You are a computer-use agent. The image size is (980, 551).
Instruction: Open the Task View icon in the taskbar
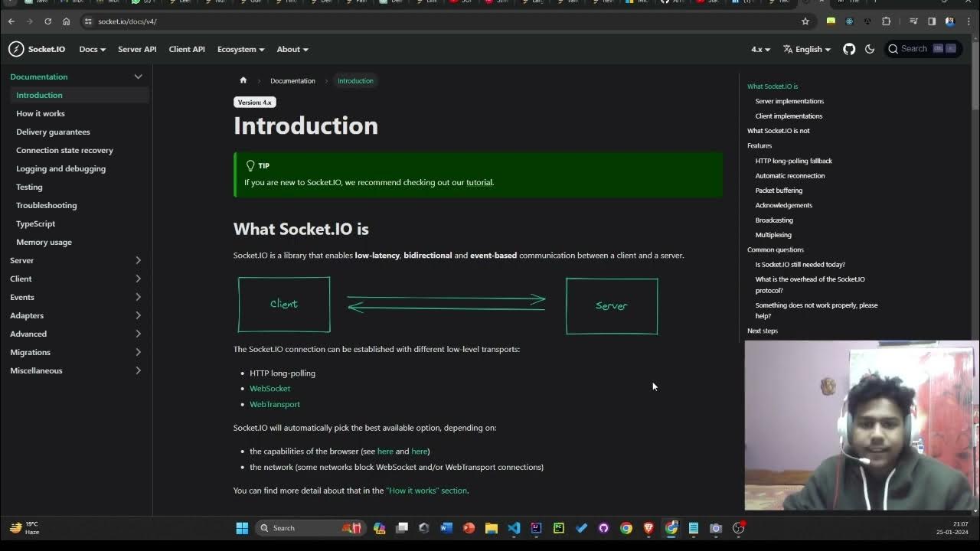tap(402, 528)
